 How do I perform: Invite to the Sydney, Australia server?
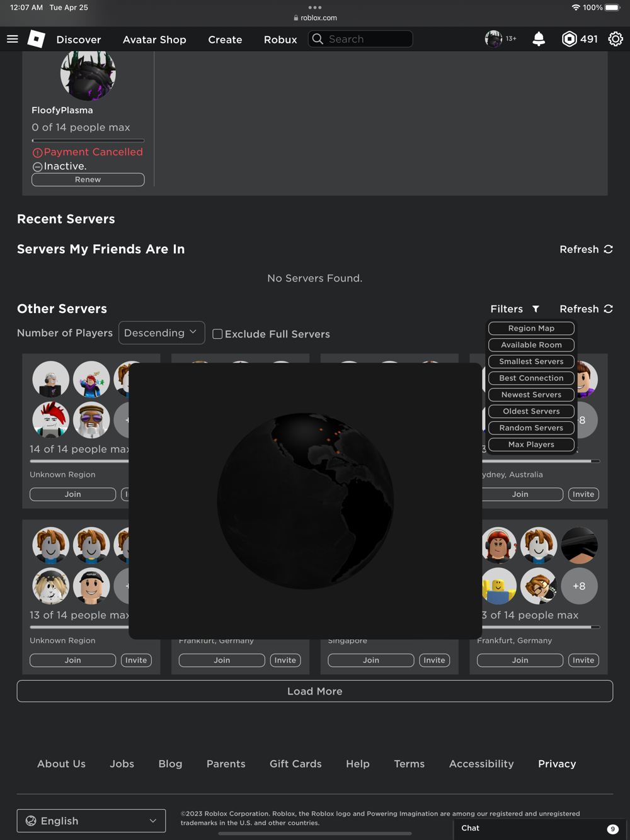(x=583, y=494)
